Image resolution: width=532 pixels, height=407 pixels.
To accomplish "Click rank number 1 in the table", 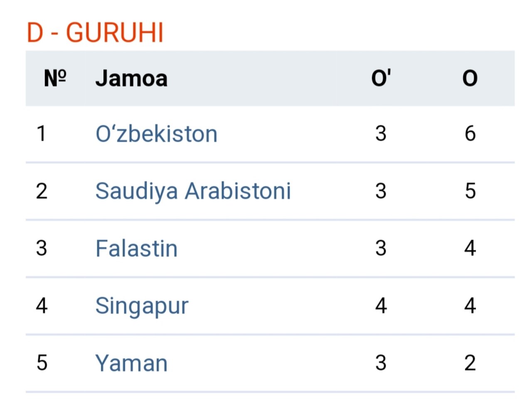I will [41, 134].
